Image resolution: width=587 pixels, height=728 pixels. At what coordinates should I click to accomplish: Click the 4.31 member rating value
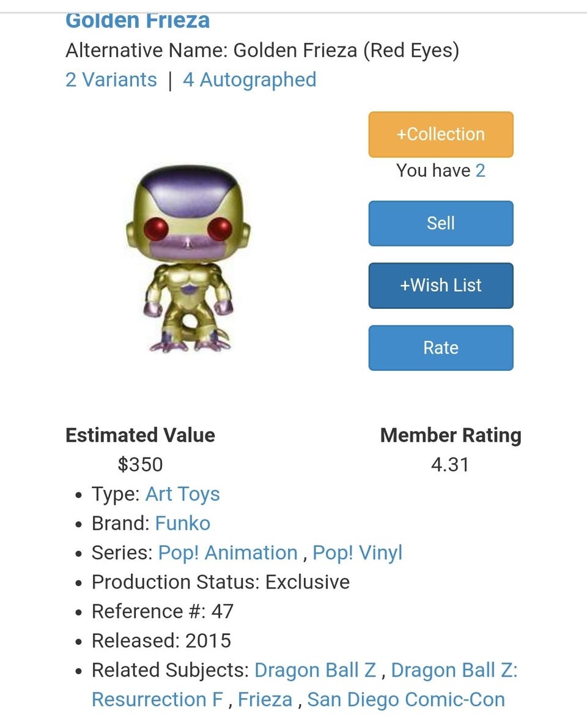pos(450,465)
